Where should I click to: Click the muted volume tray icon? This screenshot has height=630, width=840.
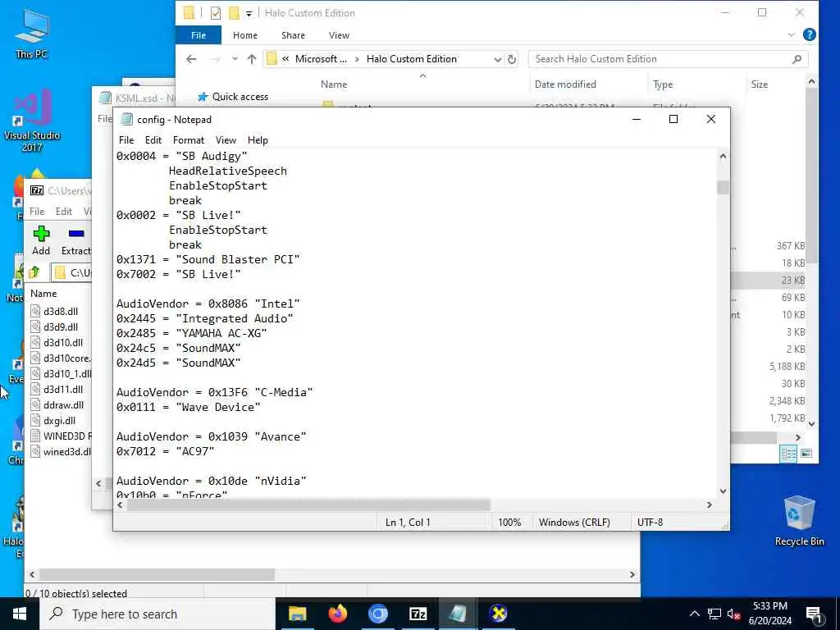(x=733, y=614)
